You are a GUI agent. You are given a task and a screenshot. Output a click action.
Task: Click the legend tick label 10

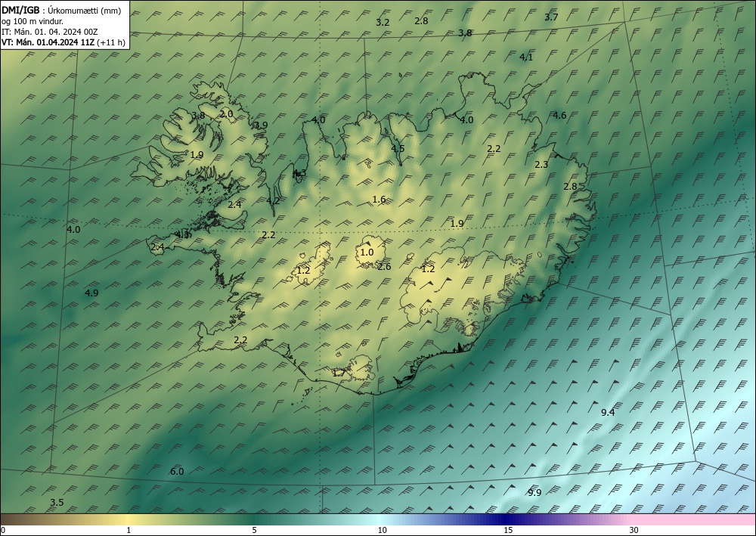(383, 531)
